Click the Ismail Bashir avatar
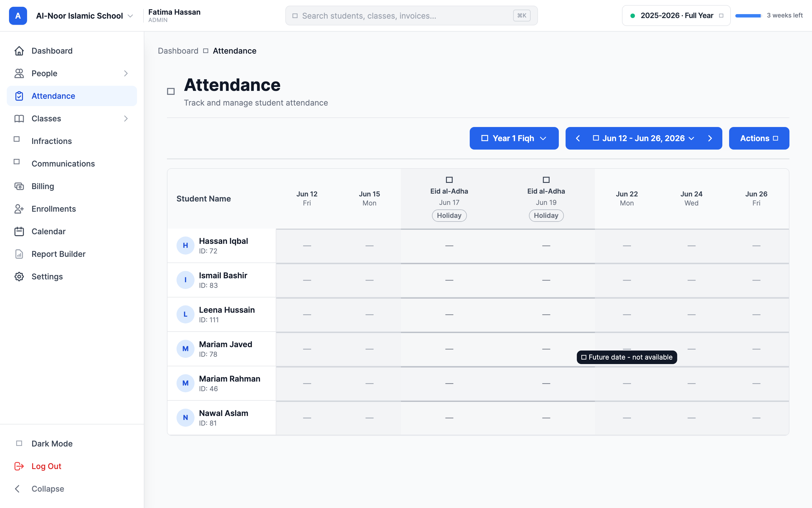The height and width of the screenshot is (508, 812). point(185,280)
